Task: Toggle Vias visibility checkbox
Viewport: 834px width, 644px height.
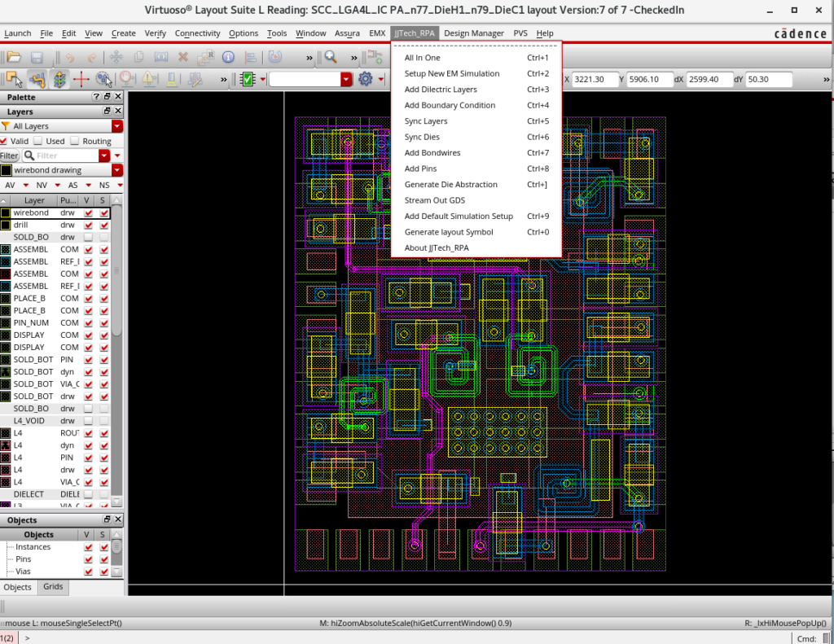Action: point(88,572)
